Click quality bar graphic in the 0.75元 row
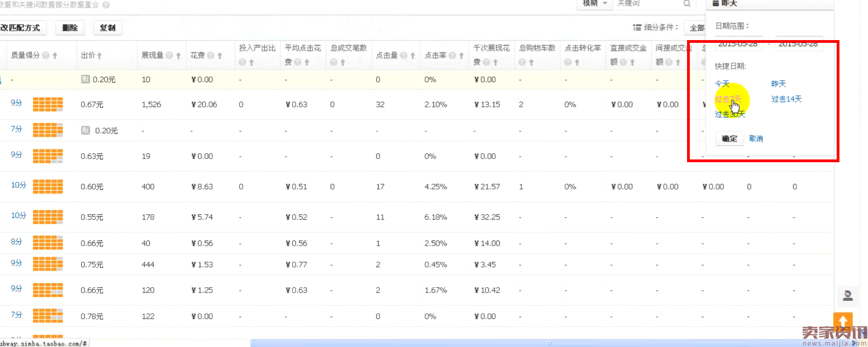The width and height of the screenshot is (868, 347). tap(48, 264)
